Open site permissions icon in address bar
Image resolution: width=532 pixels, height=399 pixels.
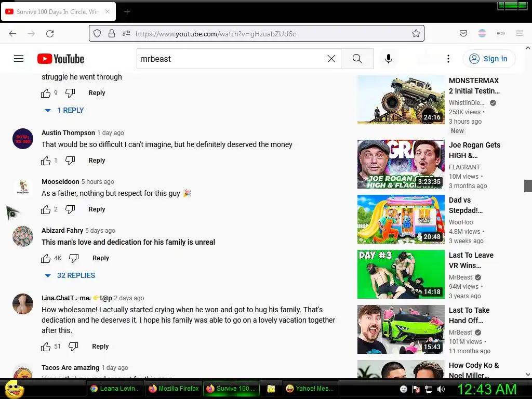pos(126,33)
